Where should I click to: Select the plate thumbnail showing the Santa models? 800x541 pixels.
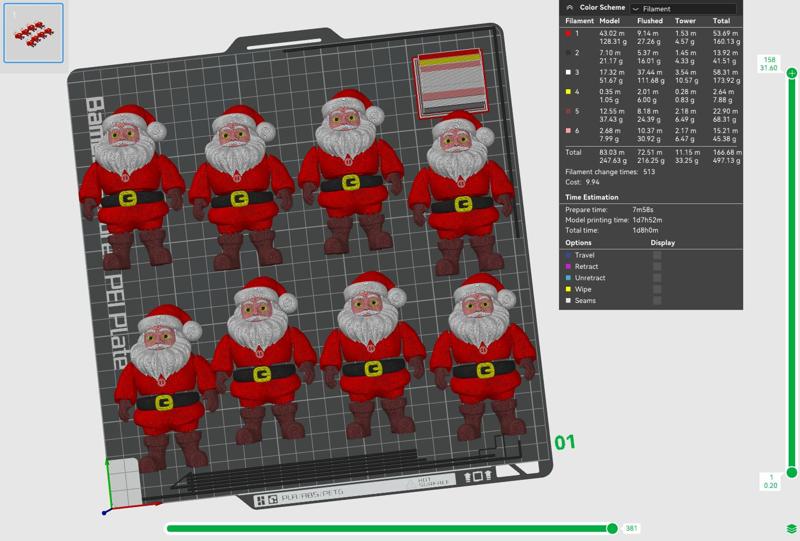[x=34, y=33]
